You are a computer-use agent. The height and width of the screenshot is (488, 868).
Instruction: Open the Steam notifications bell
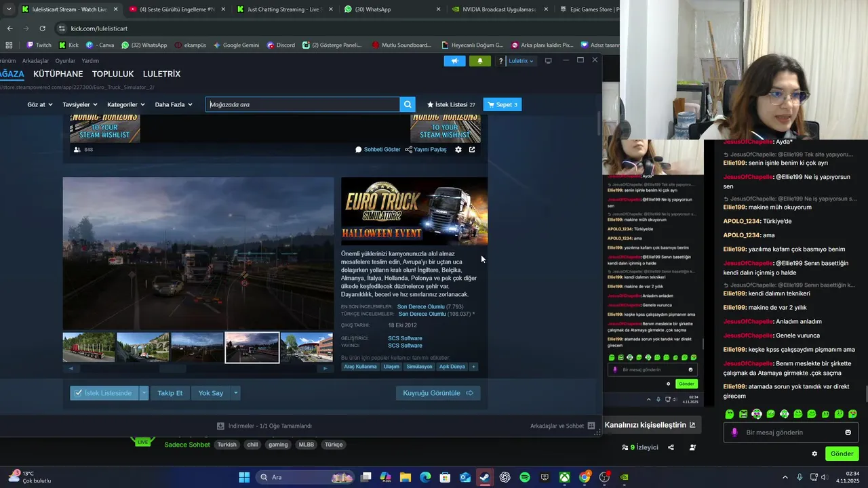(x=480, y=61)
